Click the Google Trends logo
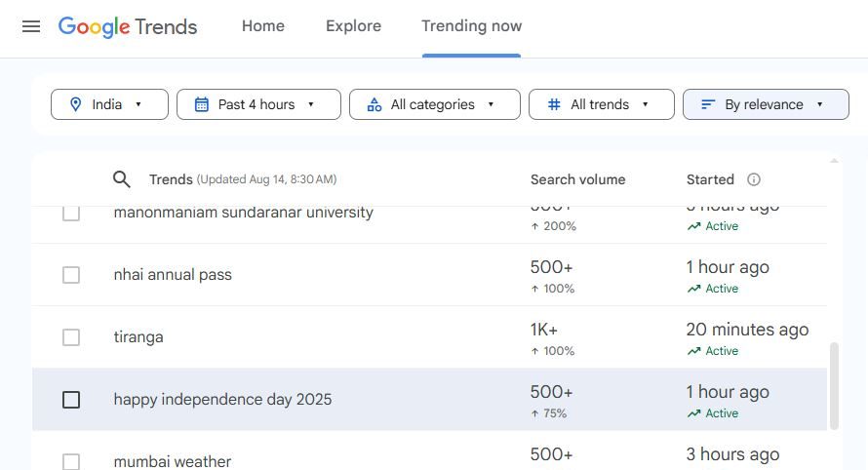This screenshot has width=868, height=470. tap(128, 26)
